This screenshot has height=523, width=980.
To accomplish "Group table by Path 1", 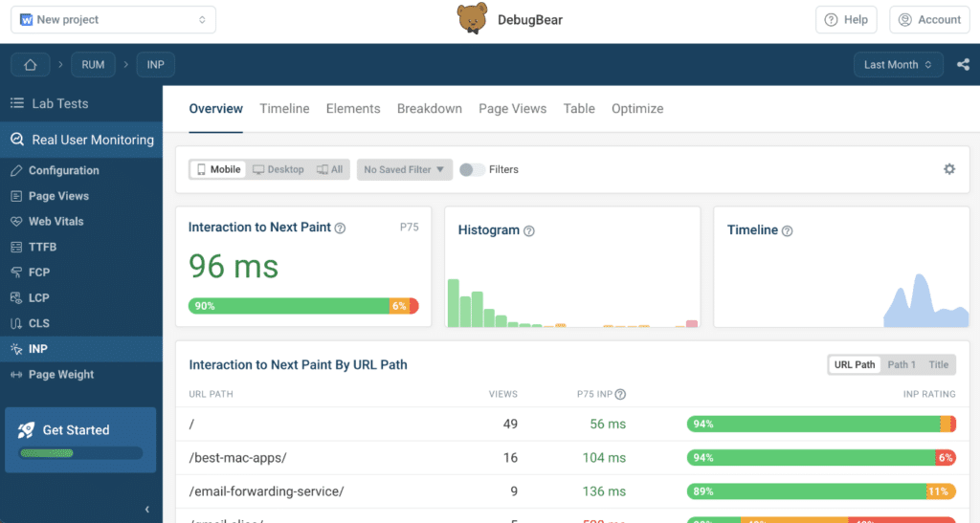I will pos(902,364).
